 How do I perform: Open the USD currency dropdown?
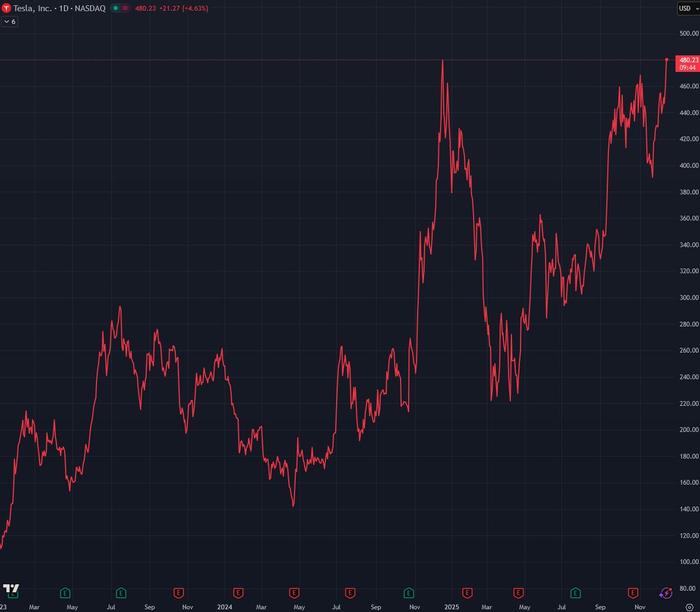(x=688, y=8)
